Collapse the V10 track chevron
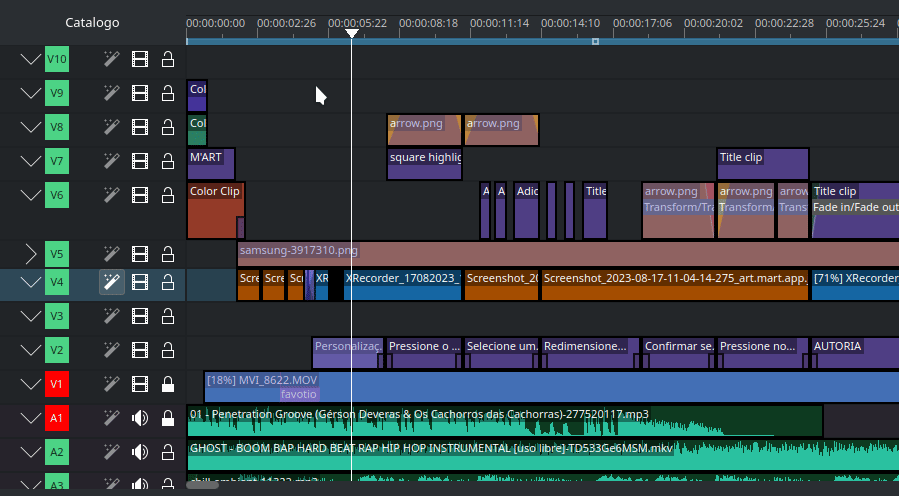Viewport: 899px width, 496px height. [x=30, y=60]
